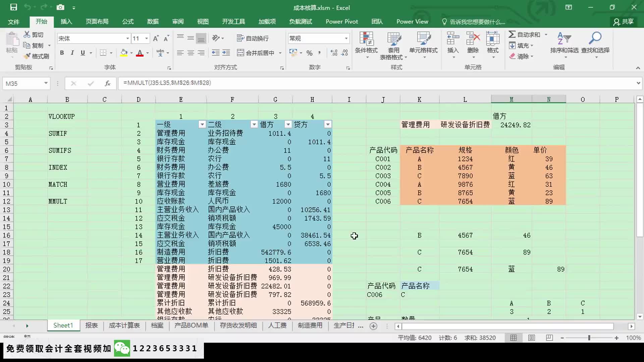
Task: Switch to the 成本计算表 sheet tab
Action: [x=124, y=325]
